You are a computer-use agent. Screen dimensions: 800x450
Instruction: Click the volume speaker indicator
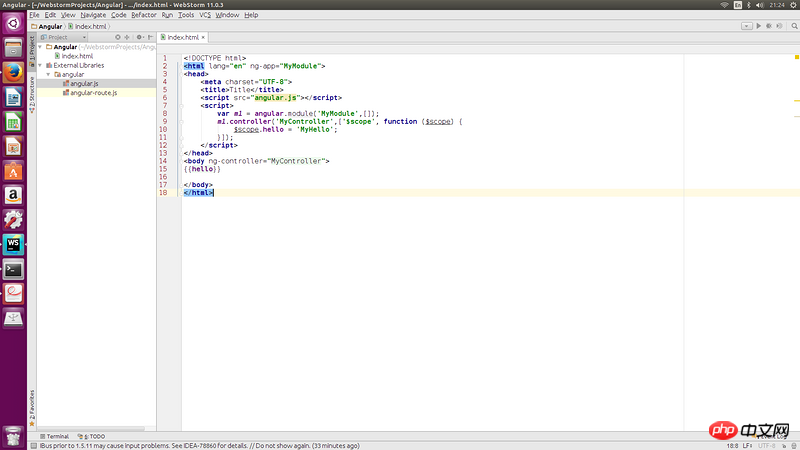point(760,5)
